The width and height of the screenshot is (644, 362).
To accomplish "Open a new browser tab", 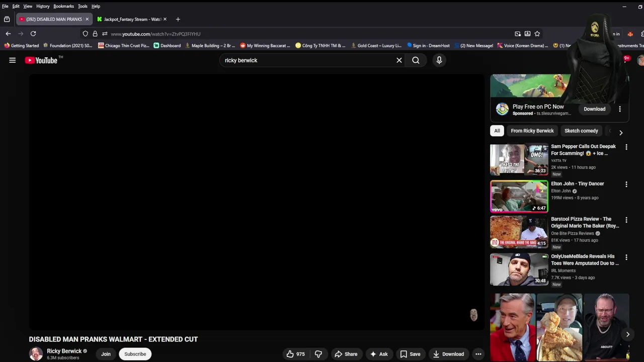I will (x=178, y=19).
